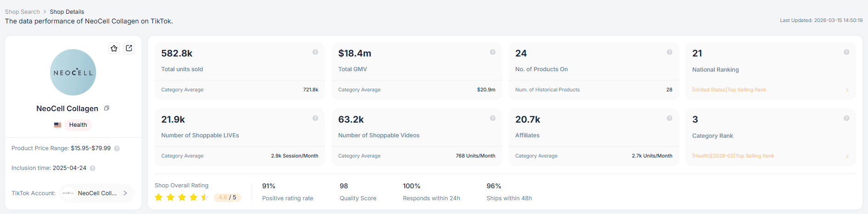The height and width of the screenshot is (214, 868).
Task: Click the 4.6 / 5 rating badge
Action: click(x=227, y=197)
